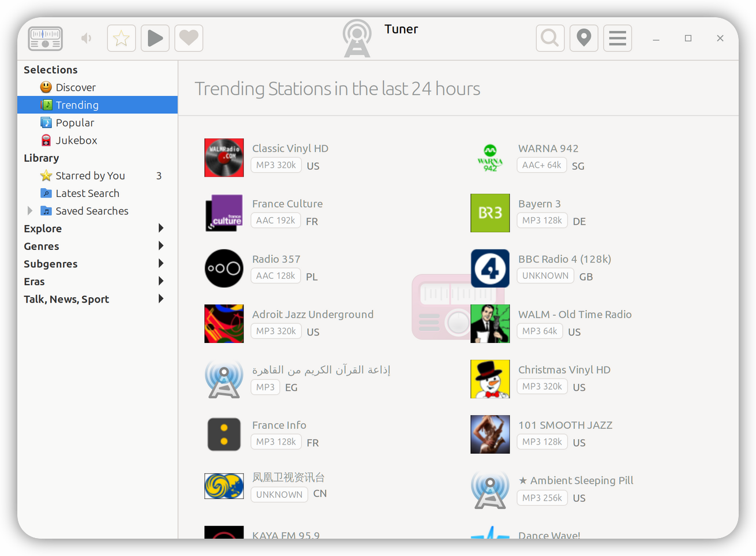Open the station search
Viewport: 756px width, 556px height.
[550, 38]
